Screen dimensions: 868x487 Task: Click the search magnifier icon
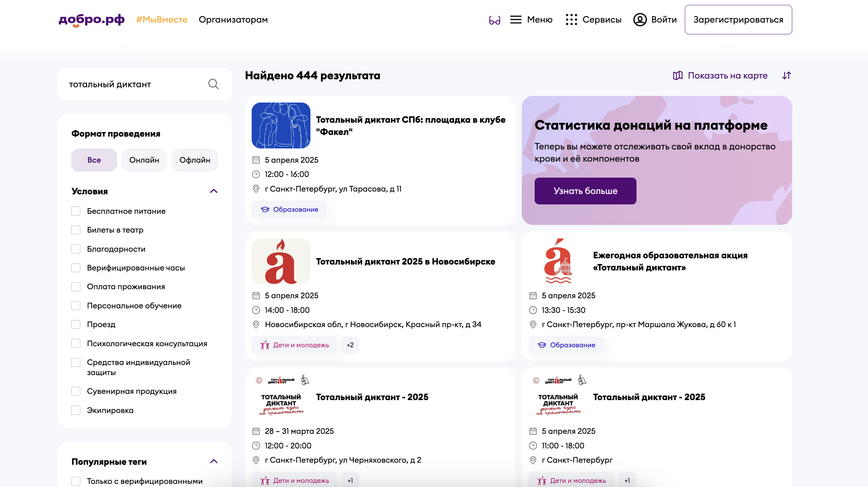coord(213,84)
